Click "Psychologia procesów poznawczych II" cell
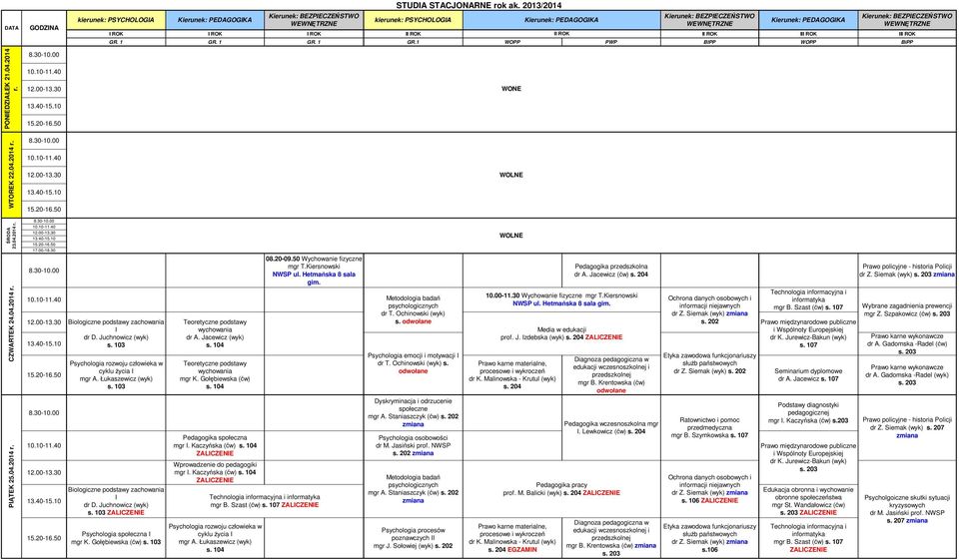Viewport: 959px width, 560px height. pos(413,537)
